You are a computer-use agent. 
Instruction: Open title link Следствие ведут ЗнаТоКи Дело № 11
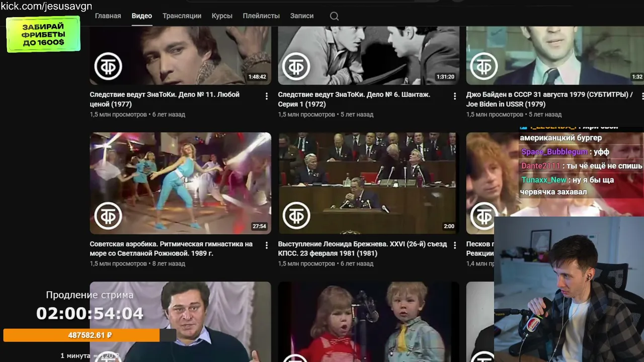coord(165,100)
